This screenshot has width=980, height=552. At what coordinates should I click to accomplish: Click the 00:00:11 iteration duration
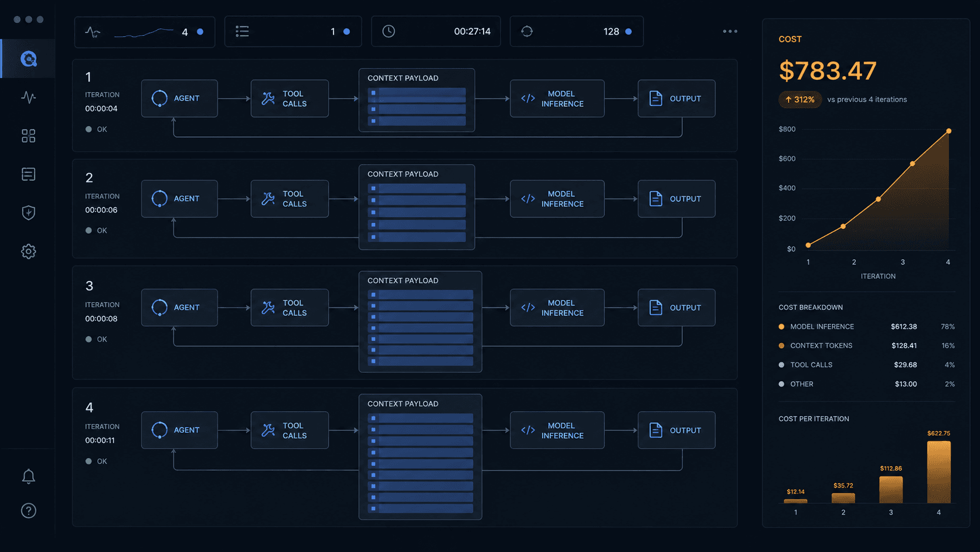(100, 441)
